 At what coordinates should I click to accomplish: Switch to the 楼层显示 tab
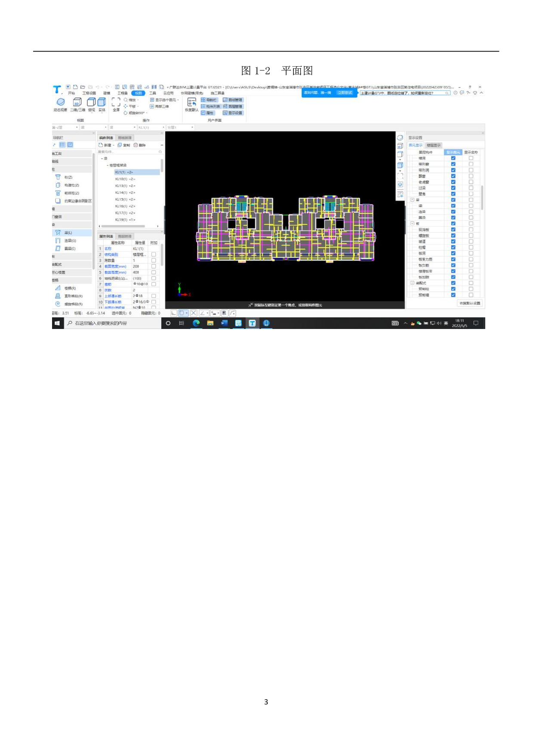(433, 145)
